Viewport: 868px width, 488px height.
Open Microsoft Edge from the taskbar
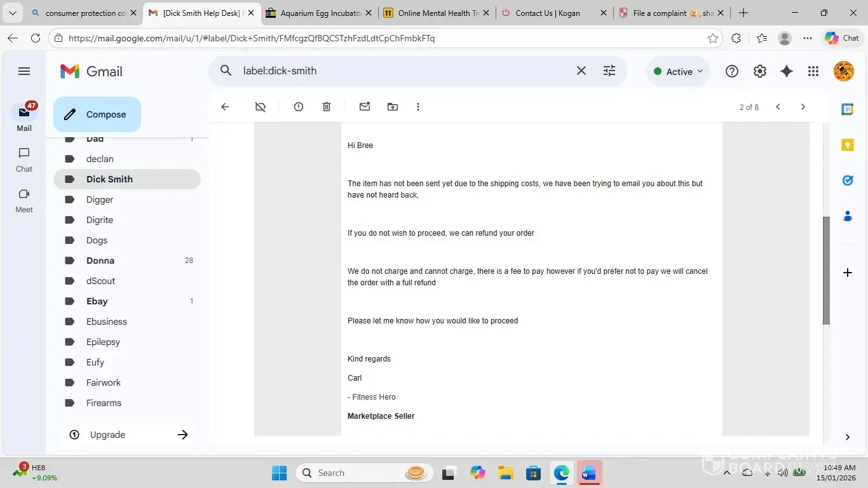pyautogui.click(x=561, y=473)
